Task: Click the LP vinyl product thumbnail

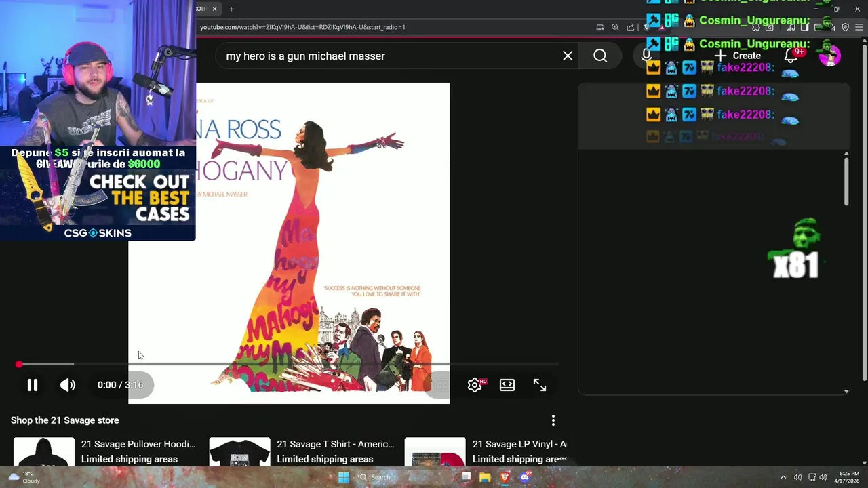Action: [435, 452]
